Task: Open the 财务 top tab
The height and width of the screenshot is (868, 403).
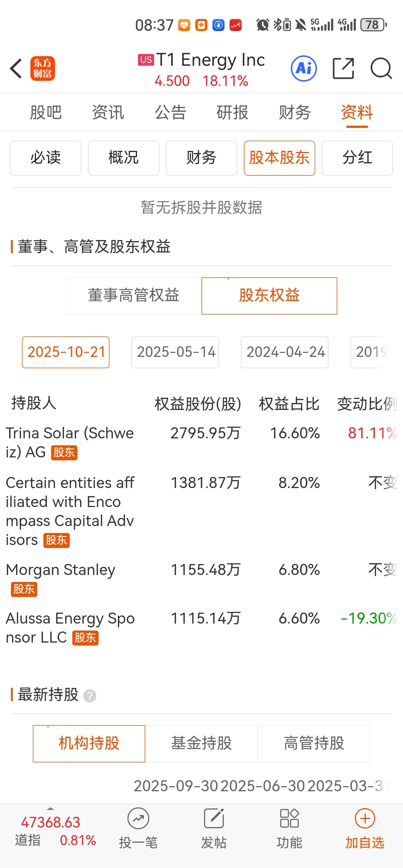Action: pyautogui.click(x=295, y=113)
